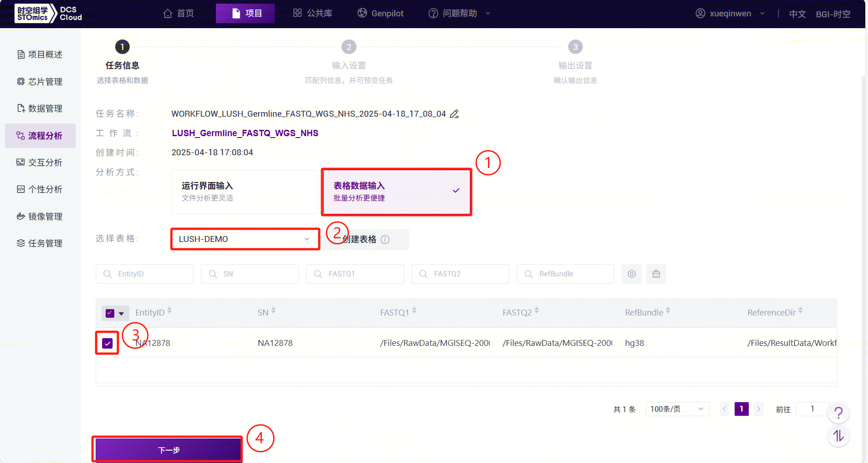Open the LUSH-DEMO table dropdown
The height and width of the screenshot is (463, 868).
[x=245, y=239]
